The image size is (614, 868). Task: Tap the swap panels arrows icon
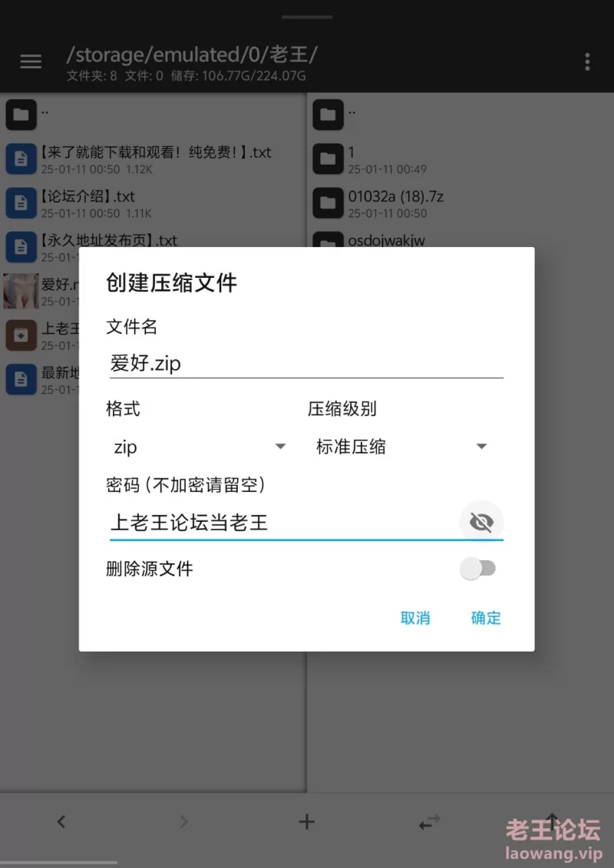tap(430, 822)
